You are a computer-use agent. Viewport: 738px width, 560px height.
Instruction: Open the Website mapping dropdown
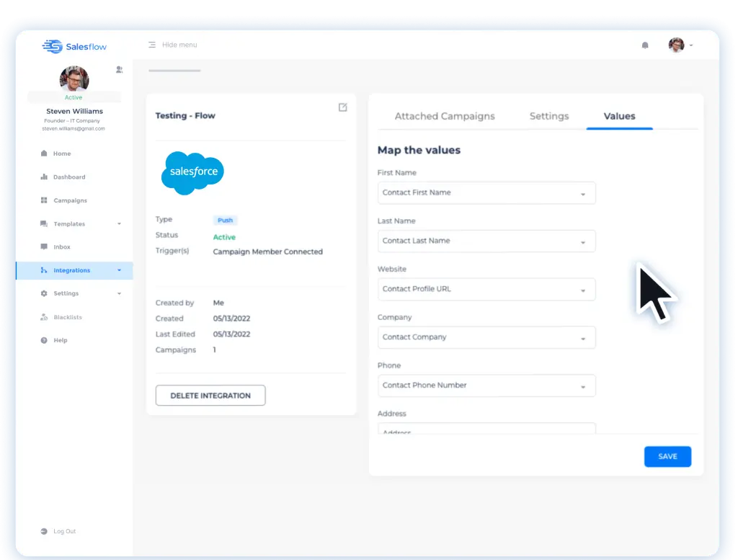pyautogui.click(x=486, y=289)
